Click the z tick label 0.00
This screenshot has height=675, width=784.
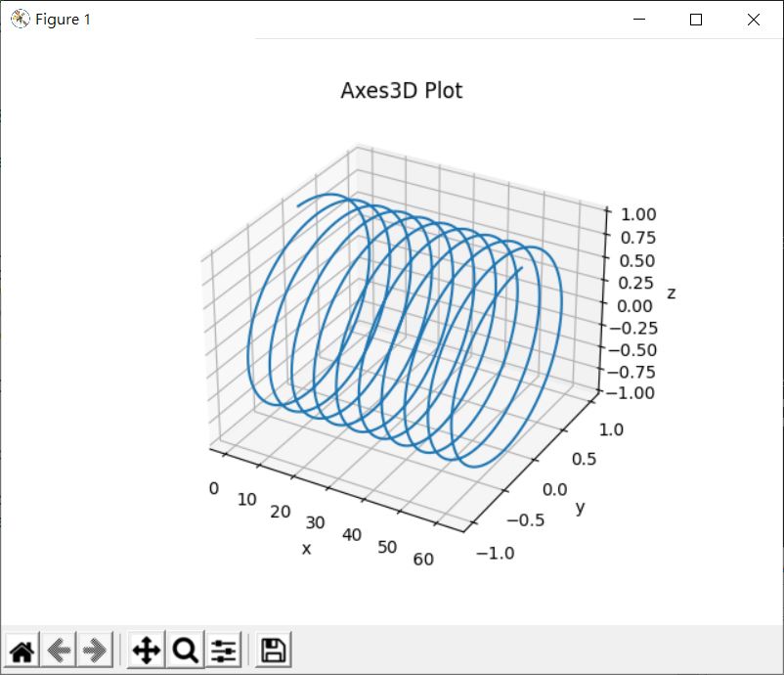click(634, 306)
